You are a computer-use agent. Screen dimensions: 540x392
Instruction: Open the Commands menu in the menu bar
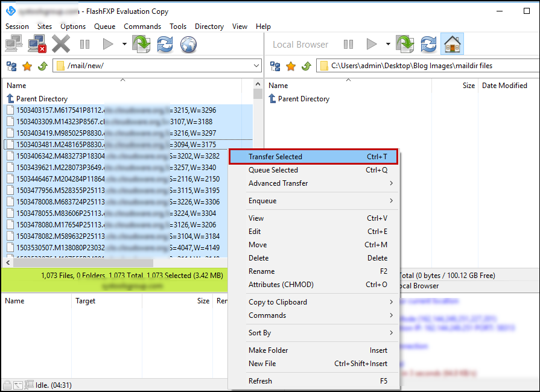(x=142, y=27)
